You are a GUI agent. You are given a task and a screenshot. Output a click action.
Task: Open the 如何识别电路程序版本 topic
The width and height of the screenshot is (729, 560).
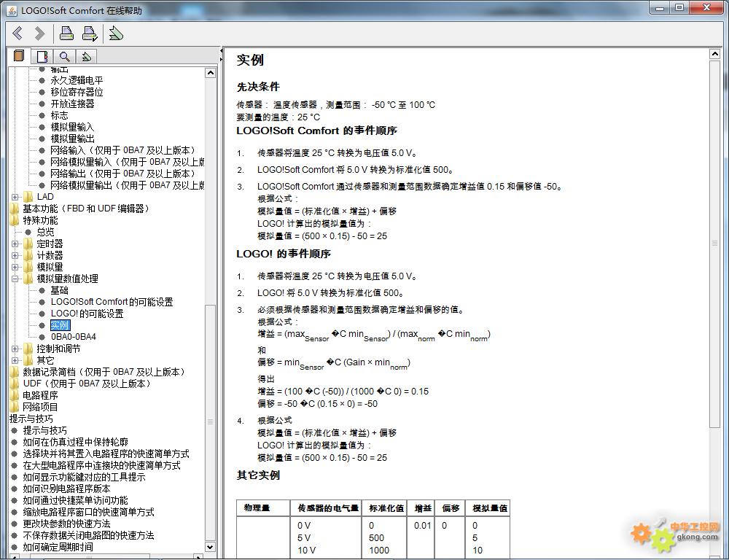[66, 489]
